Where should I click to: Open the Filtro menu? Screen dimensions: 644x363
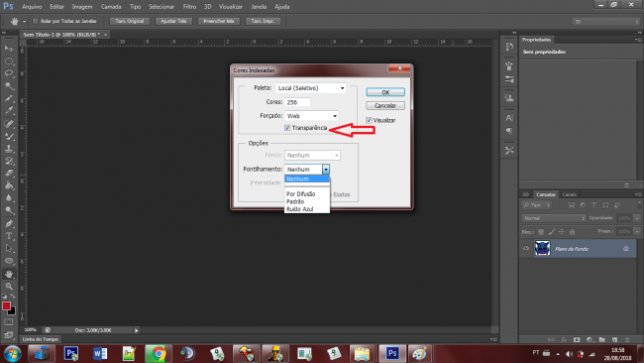tap(189, 7)
